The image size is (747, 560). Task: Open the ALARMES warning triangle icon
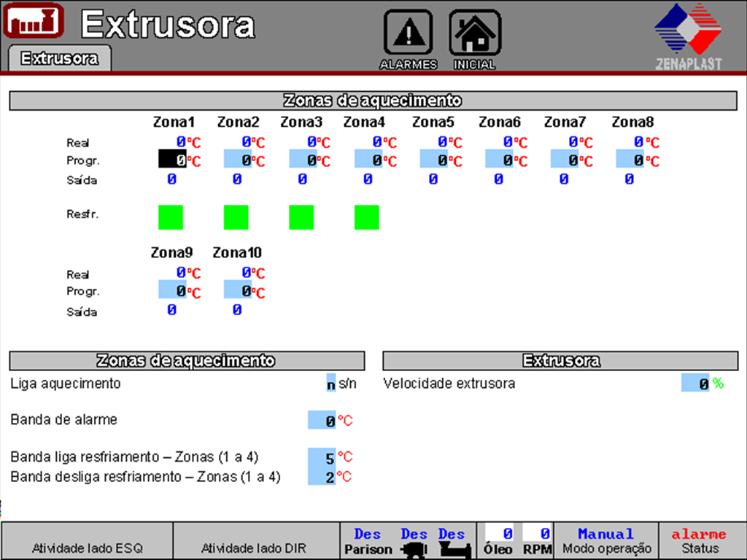point(408,34)
